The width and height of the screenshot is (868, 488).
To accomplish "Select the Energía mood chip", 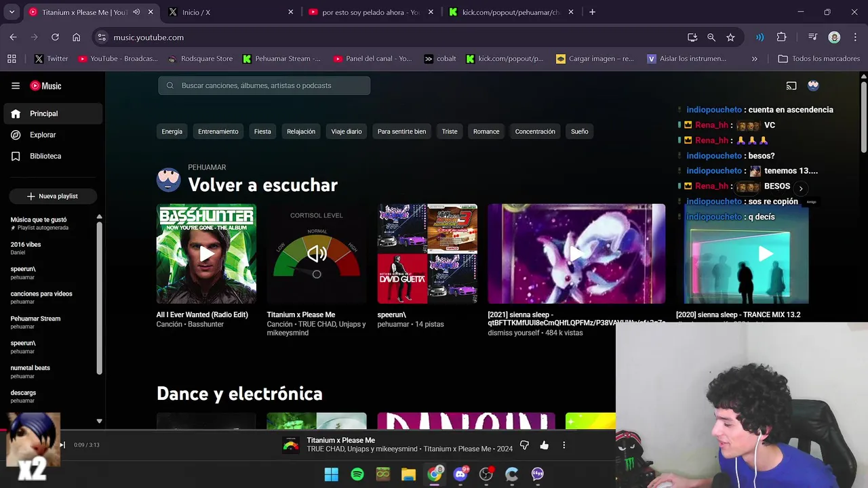I will point(172,131).
